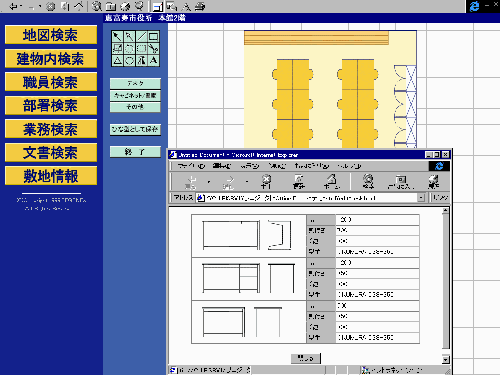Viewport: 500px width, 375px height.
Task: Click the 職員検索 button in the sidebar
Action: click(51, 82)
